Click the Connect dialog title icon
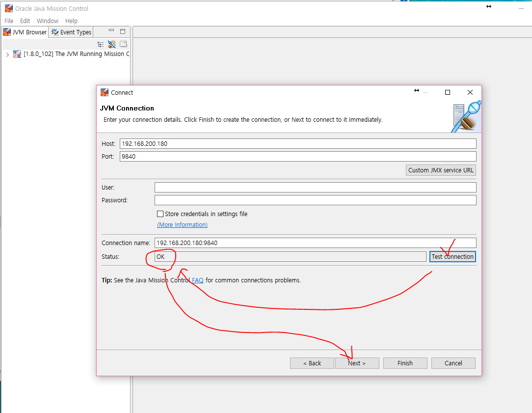 pyautogui.click(x=105, y=92)
